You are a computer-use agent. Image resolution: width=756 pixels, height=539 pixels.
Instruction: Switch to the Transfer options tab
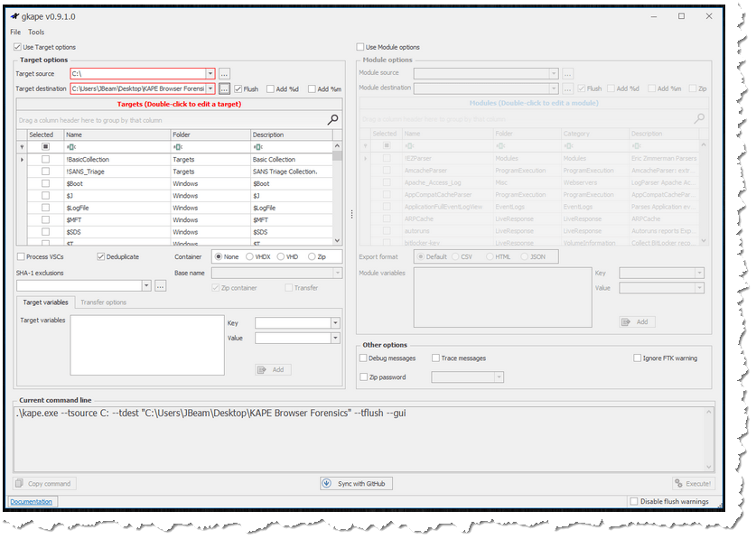(x=104, y=302)
